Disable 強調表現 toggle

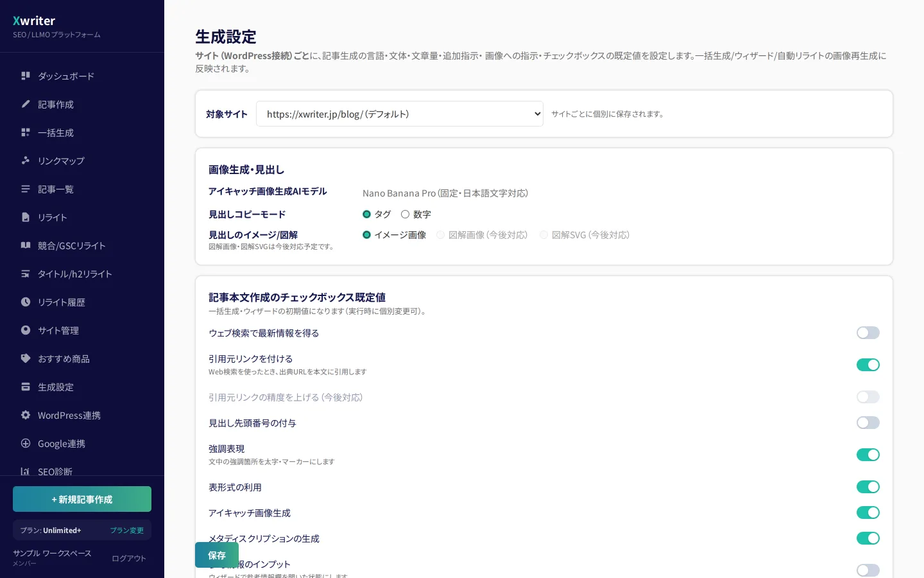pyautogui.click(x=868, y=455)
